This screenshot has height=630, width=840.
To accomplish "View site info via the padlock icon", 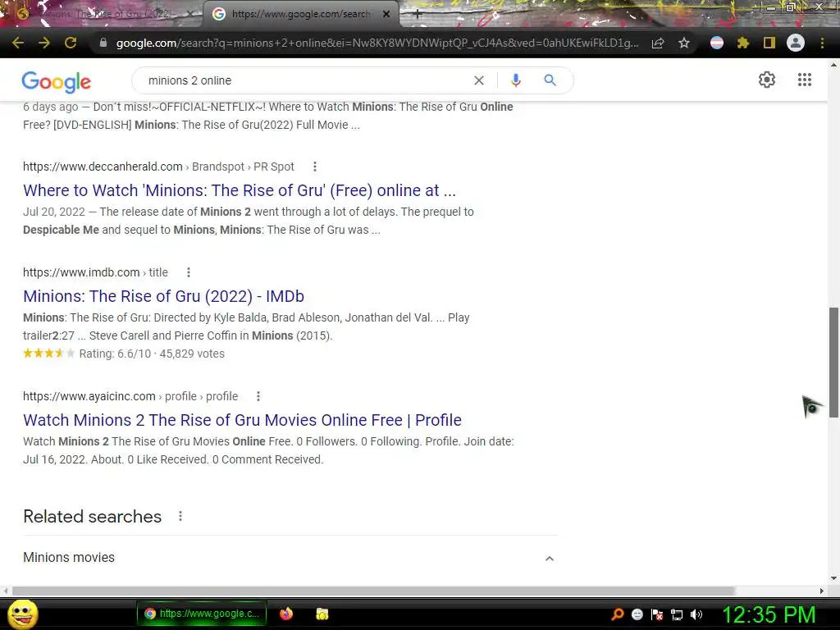I will (x=103, y=43).
